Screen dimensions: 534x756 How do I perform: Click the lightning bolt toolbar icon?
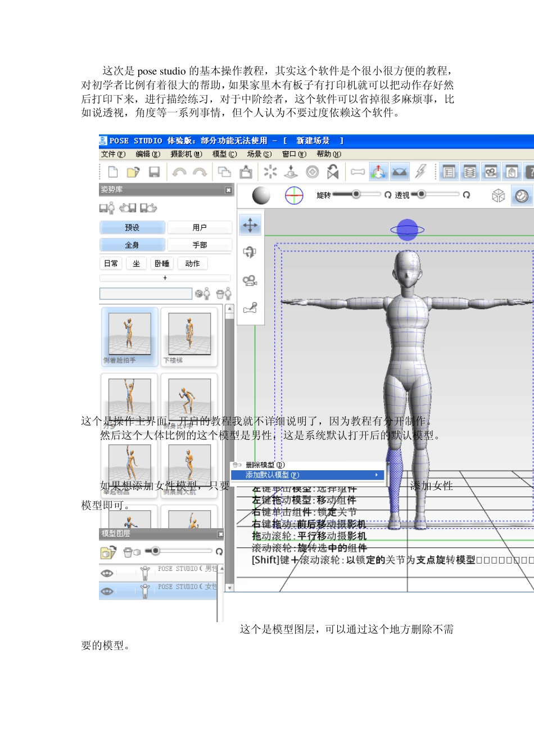coord(420,172)
